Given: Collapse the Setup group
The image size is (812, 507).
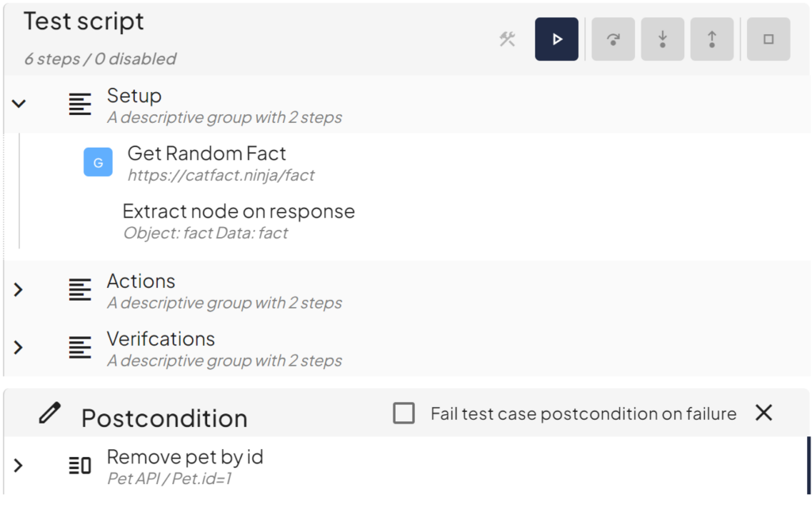Looking at the screenshot, I should coord(19,104).
